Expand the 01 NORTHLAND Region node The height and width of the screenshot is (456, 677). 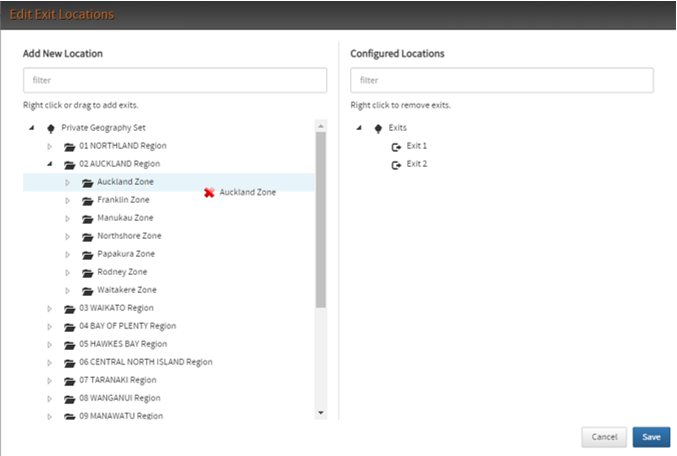click(49, 146)
